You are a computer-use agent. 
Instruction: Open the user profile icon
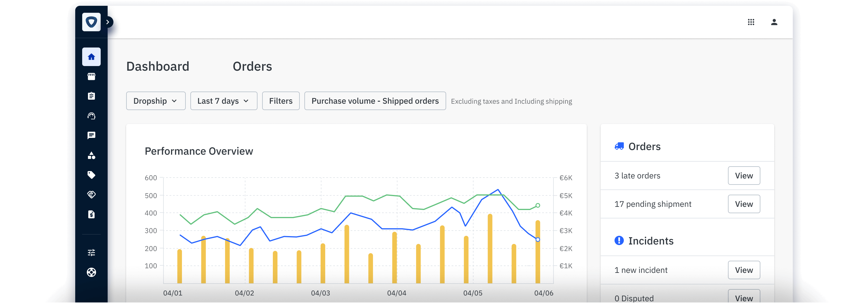774,22
